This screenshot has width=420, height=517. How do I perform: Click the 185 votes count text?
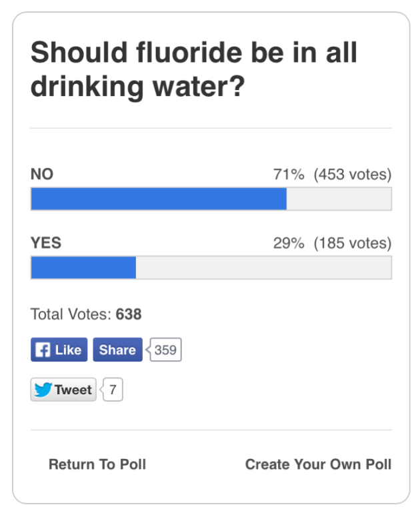(x=353, y=243)
